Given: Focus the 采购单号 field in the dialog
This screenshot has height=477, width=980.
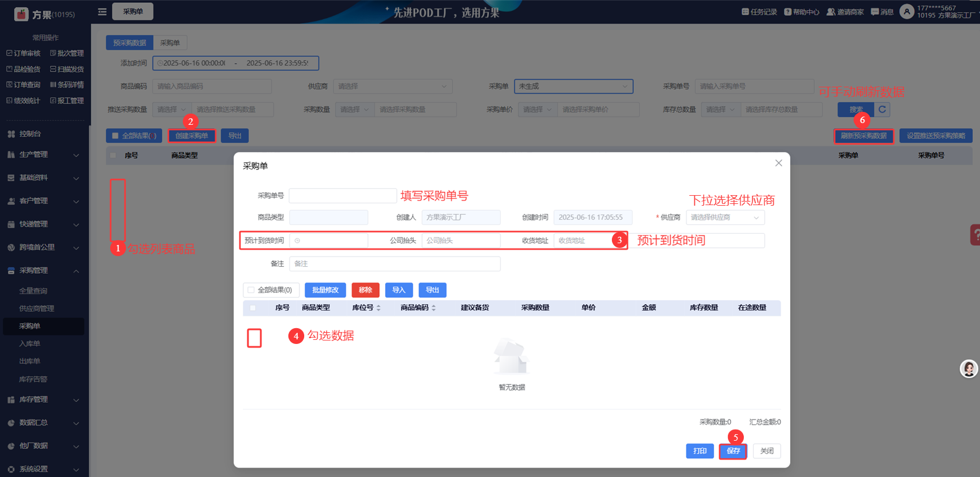Looking at the screenshot, I should (343, 196).
